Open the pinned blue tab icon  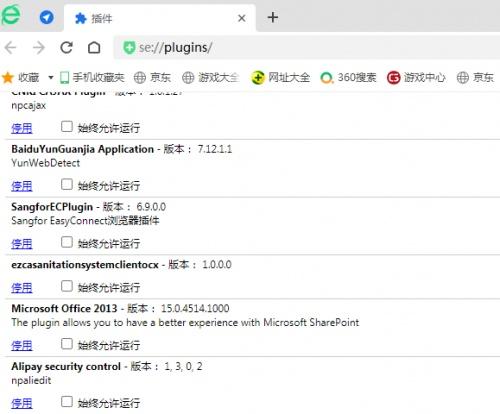[x=46, y=17]
